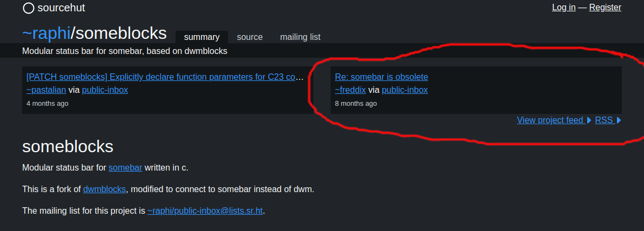
Task: Click the triangle arrow next to RSS
Action: [x=619, y=120]
